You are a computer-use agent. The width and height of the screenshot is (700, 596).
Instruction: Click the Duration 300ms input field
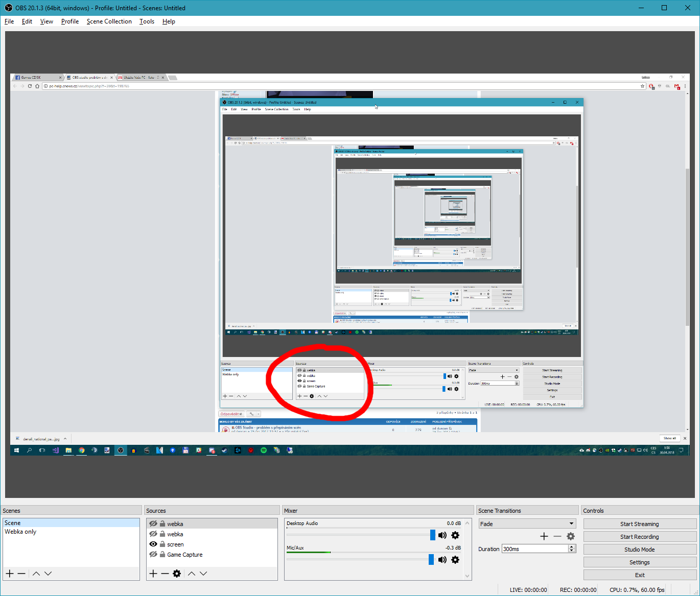click(535, 549)
